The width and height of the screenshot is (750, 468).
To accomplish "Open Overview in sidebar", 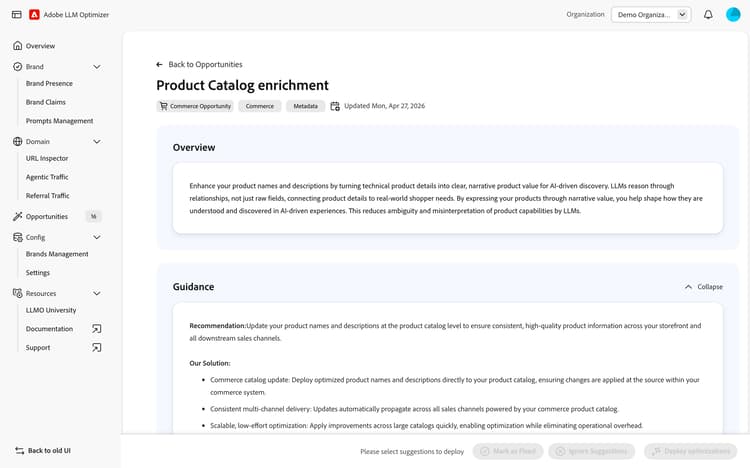I will pos(40,46).
